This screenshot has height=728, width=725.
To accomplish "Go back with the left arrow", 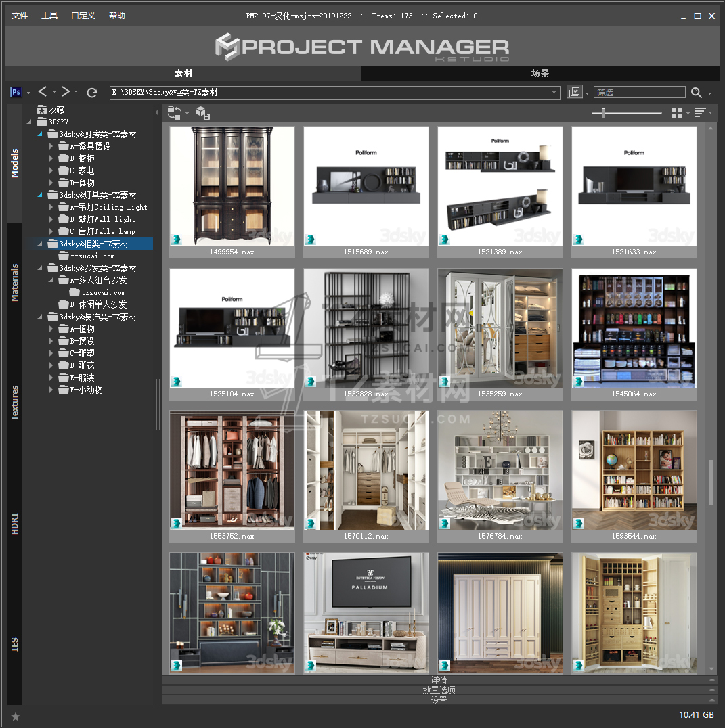I will [x=43, y=92].
